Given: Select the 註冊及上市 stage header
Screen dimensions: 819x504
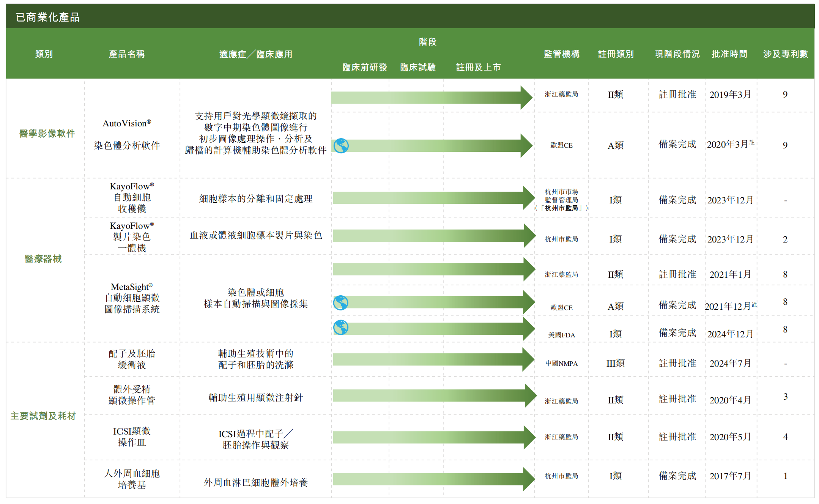Looking at the screenshot, I should pyautogui.click(x=479, y=67).
